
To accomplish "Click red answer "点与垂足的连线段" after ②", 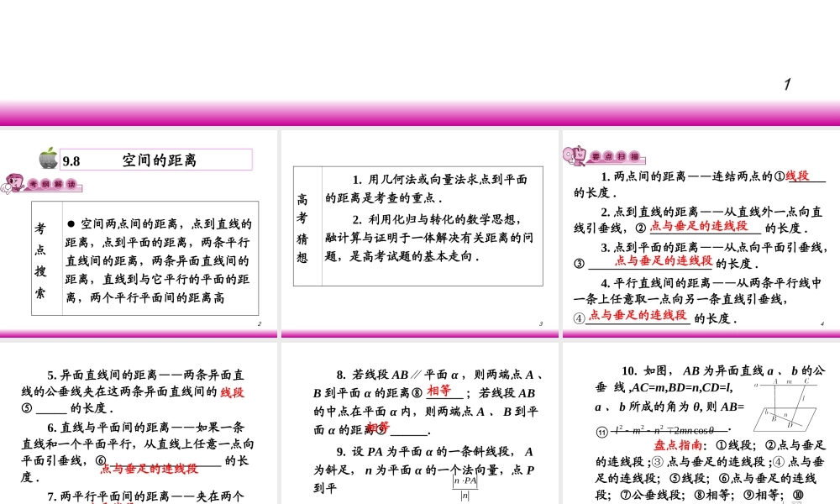I will click(699, 226).
